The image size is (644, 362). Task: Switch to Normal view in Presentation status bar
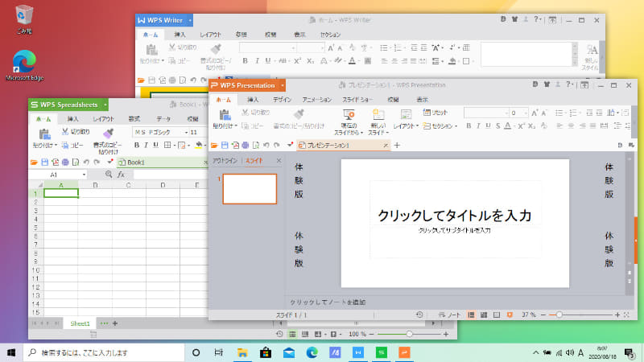[x=471, y=315]
